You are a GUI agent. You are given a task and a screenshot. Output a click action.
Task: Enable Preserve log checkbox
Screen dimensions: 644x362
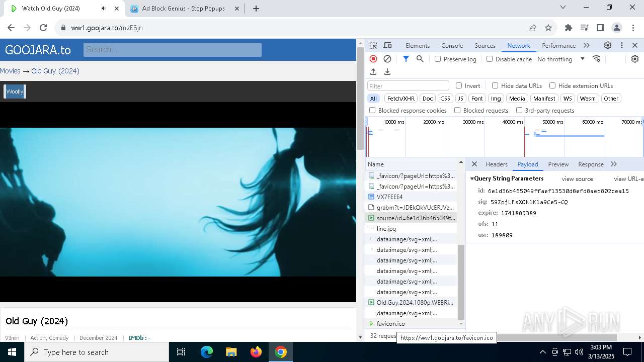438,59
